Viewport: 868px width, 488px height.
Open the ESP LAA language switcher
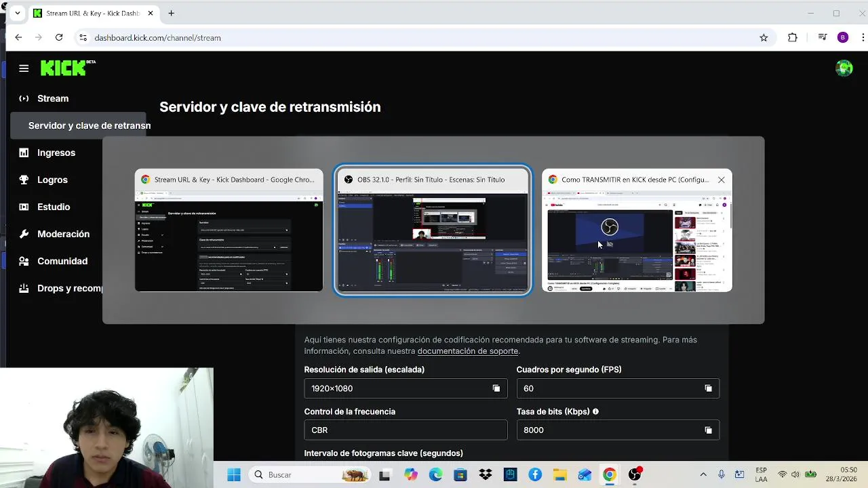tap(762, 474)
